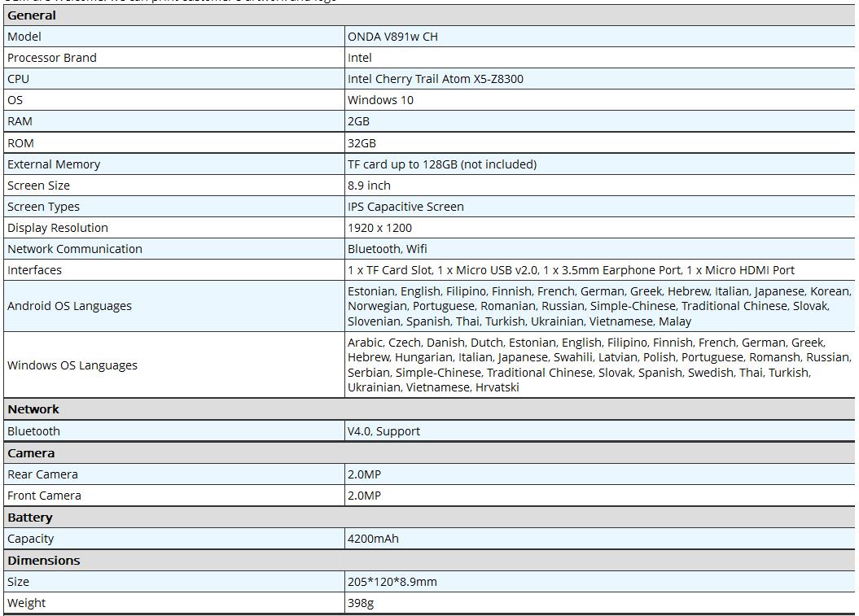Select the 'RAM' row label
This screenshot has height=616, width=859.
click(20, 121)
